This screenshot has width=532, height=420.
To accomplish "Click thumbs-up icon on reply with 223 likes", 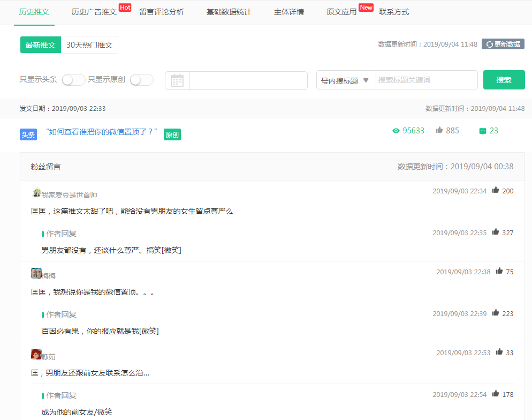I will point(496,313).
